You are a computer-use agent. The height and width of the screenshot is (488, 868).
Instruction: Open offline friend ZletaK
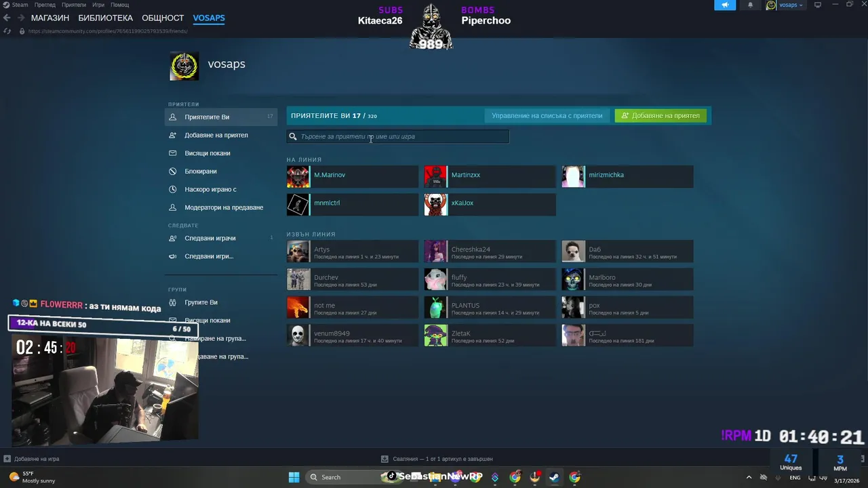click(x=490, y=335)
